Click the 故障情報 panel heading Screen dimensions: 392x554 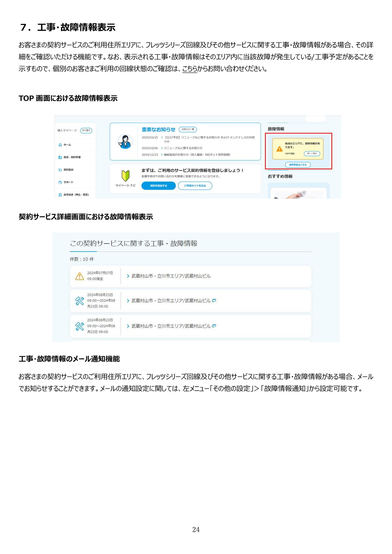276,129
